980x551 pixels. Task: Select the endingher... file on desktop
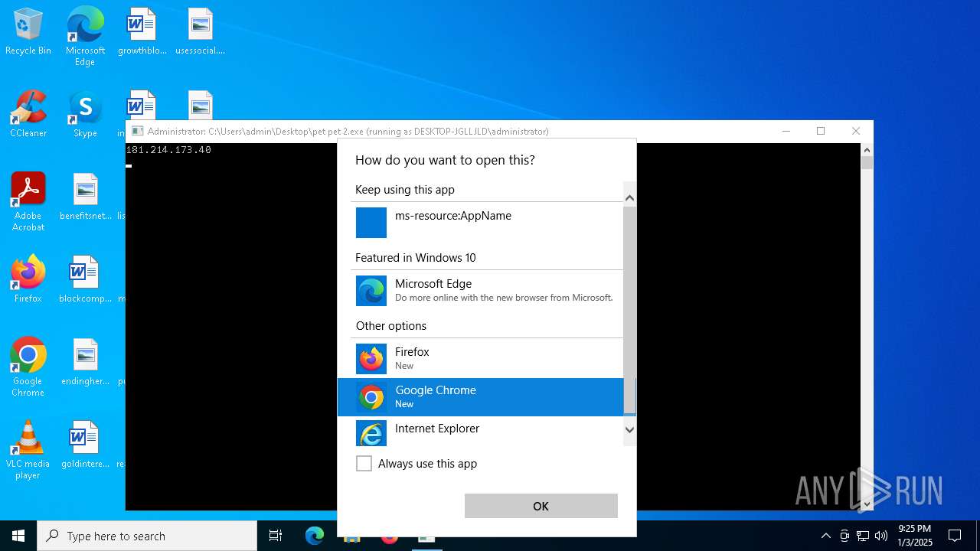85,362
